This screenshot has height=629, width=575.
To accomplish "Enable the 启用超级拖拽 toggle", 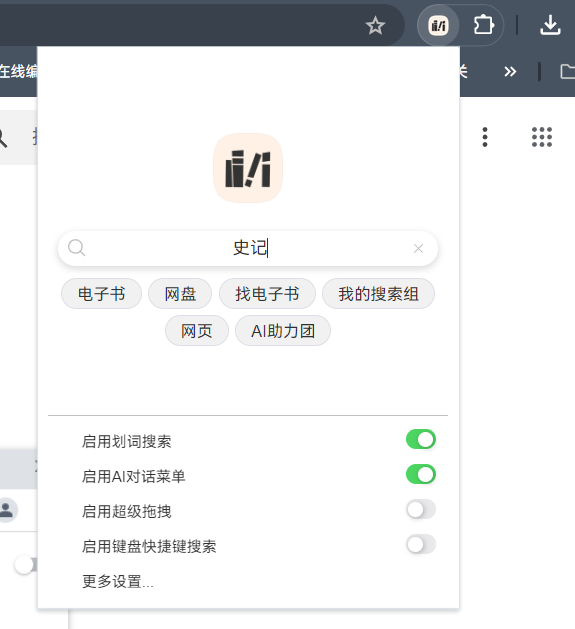I will tap(421, 509).
